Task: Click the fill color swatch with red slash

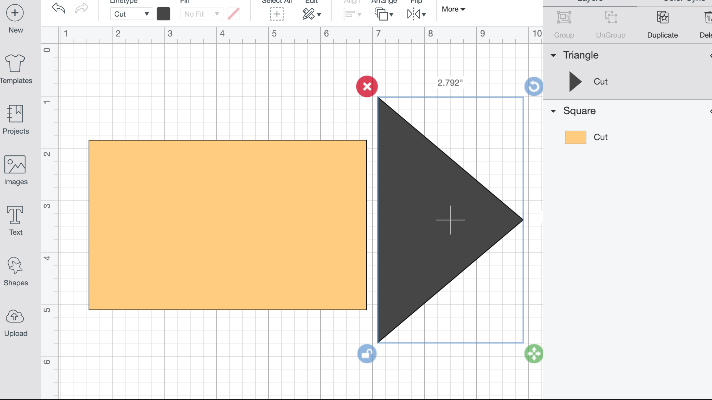Action: point(233,14)
